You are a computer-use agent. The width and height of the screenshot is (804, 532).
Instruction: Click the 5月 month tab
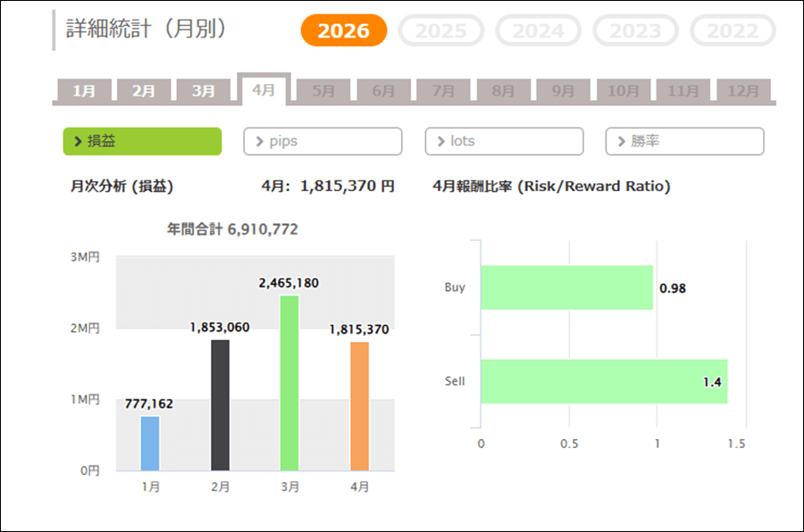pos(323,91)
